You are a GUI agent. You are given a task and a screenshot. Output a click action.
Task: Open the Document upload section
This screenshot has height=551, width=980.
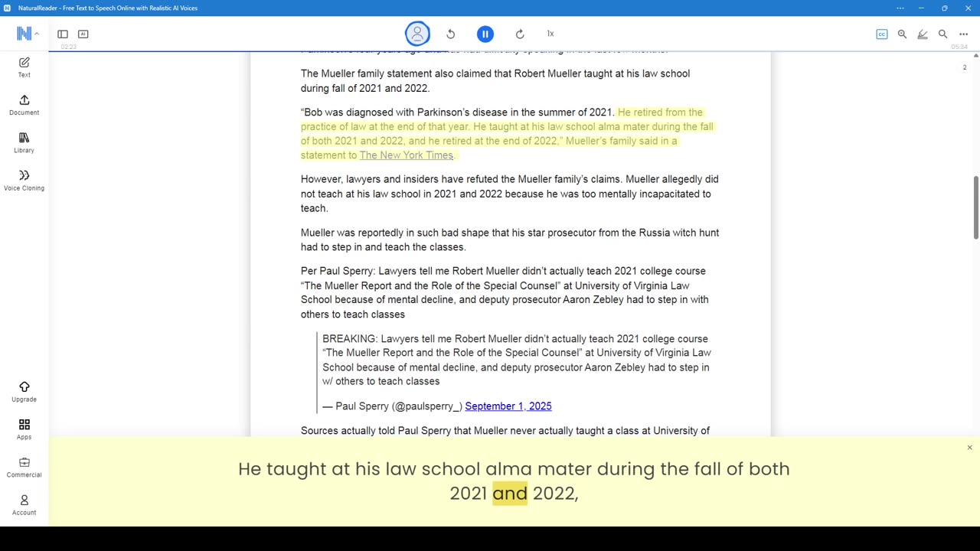point(24,105)
